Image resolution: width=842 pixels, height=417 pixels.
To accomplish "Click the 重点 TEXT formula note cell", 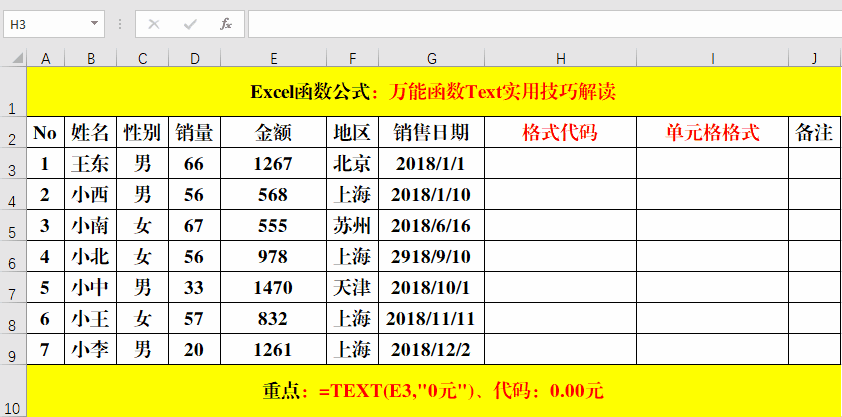I will pyautogui.click(x=433, y=391).
